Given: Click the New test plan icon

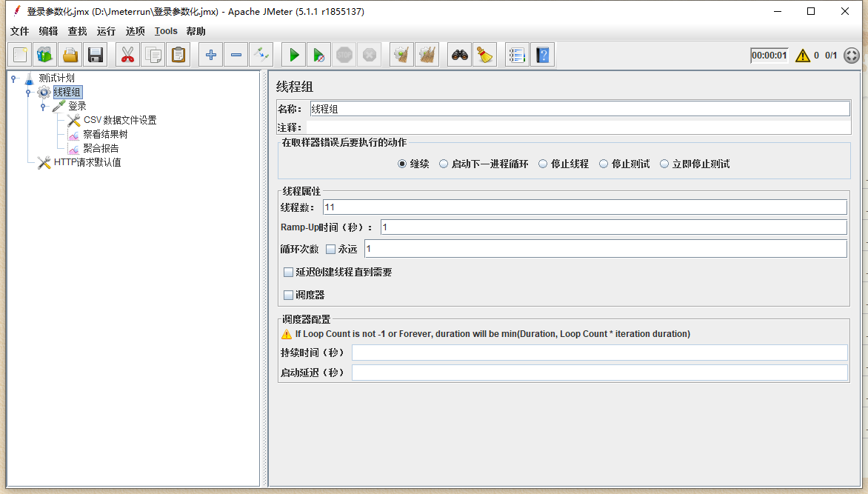Looking at the screenshot, I should tap(21, 55).
